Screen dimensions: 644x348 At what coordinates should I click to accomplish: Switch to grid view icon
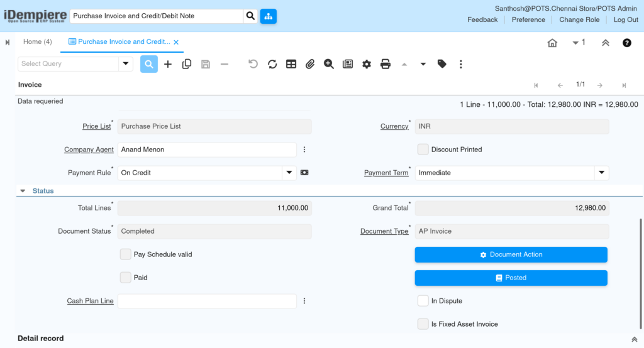291,64
